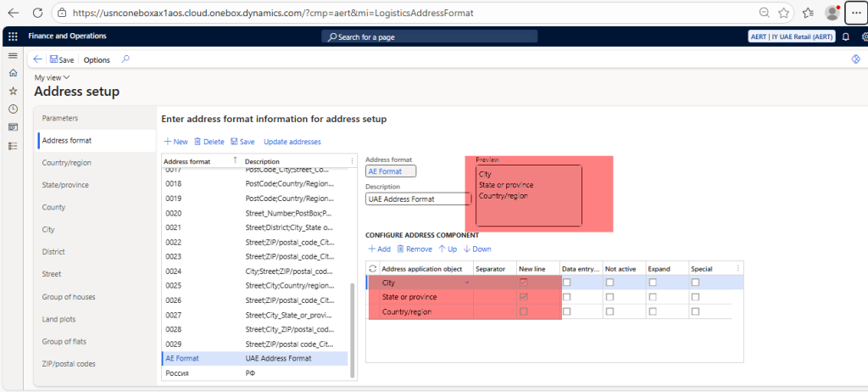Click the refresh icon in component grid

[x=373, y=269]
